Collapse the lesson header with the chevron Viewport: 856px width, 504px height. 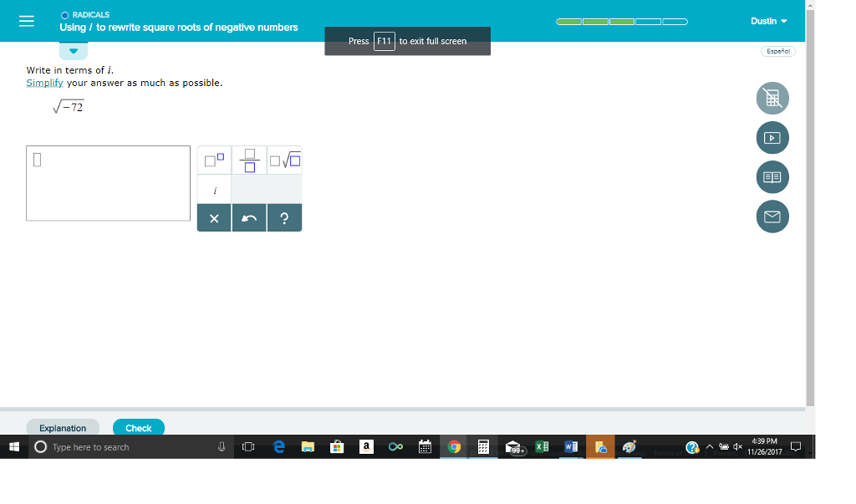73,49
